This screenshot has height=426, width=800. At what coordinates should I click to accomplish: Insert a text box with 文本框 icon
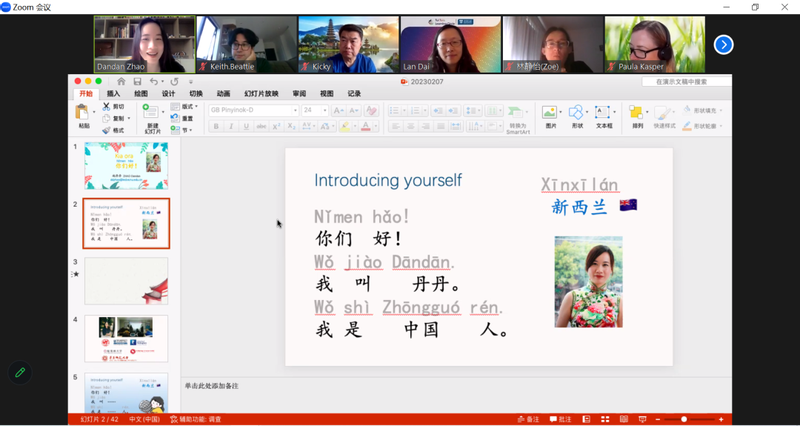click(x=603, y=114)
